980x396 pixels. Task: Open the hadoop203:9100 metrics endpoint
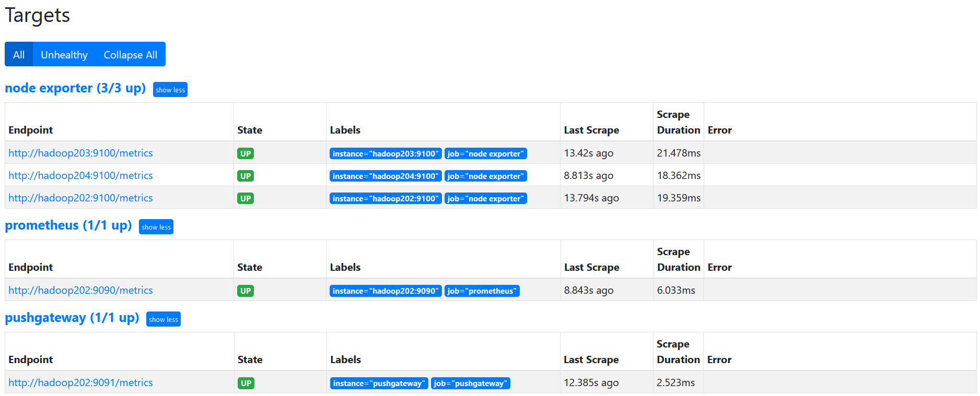81,153
